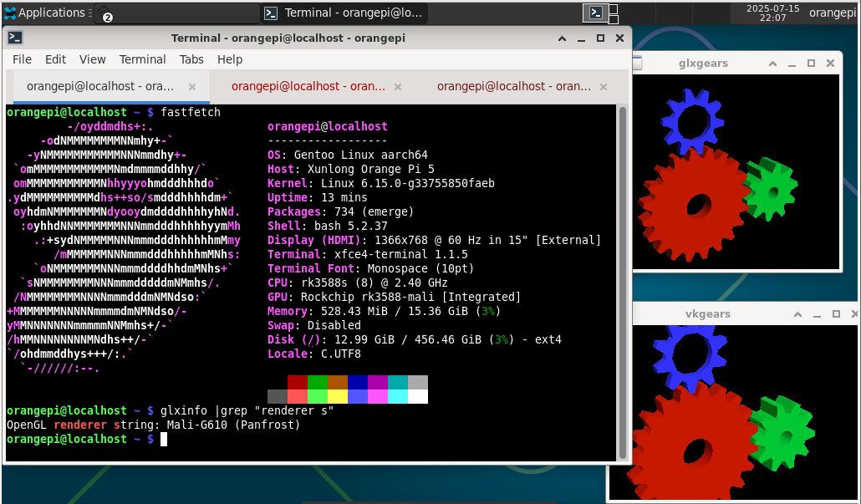
Task: Open the File menu
Action: (22, 59)
